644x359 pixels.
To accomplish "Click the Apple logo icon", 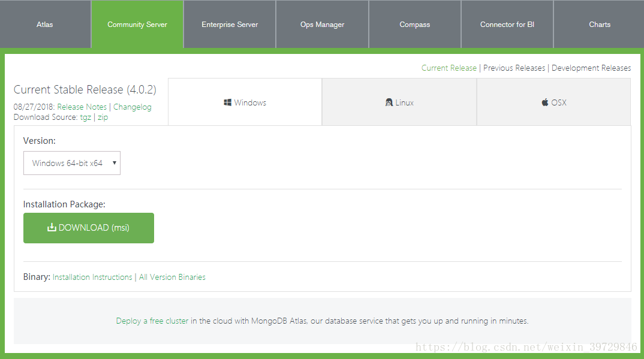I will [x=545, y=102].
